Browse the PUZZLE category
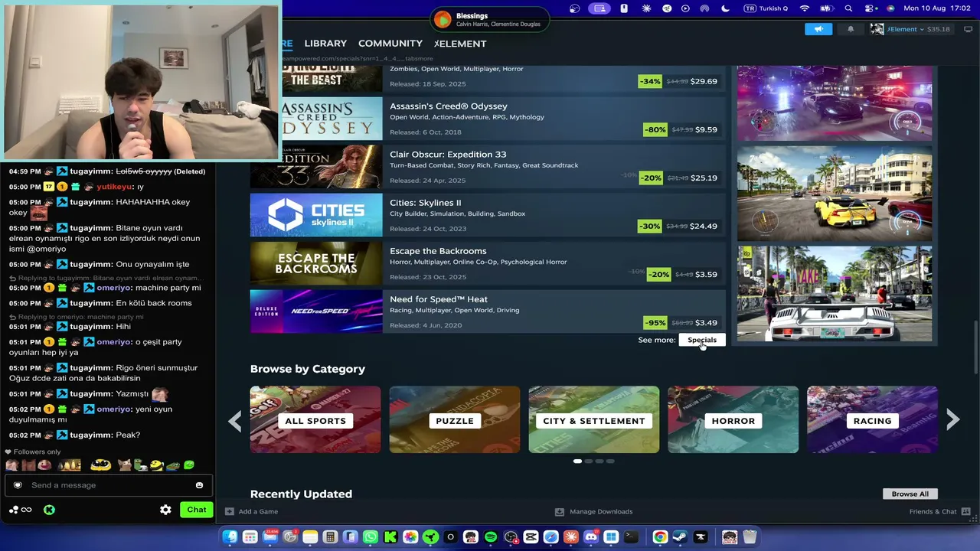Image resolution: width=980 pixels, height=551 pixels. 455,419
